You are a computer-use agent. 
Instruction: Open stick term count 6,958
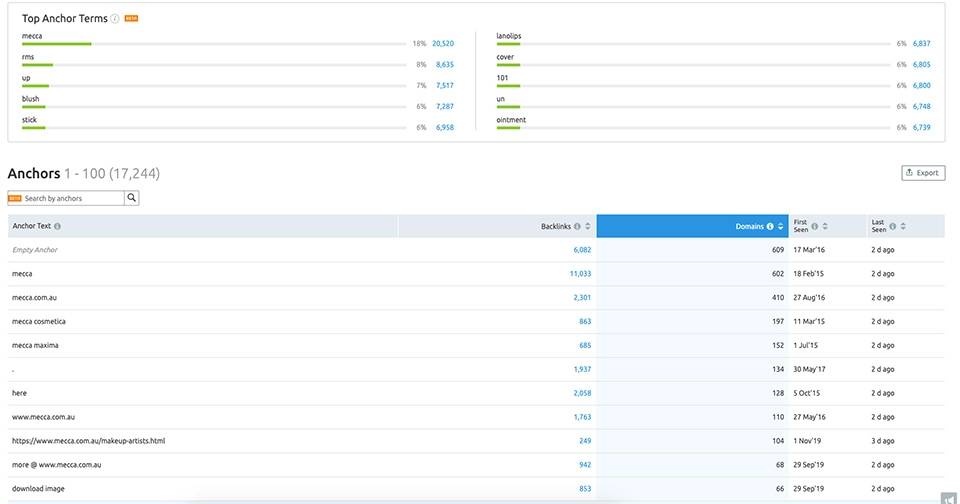click(445, 127)
